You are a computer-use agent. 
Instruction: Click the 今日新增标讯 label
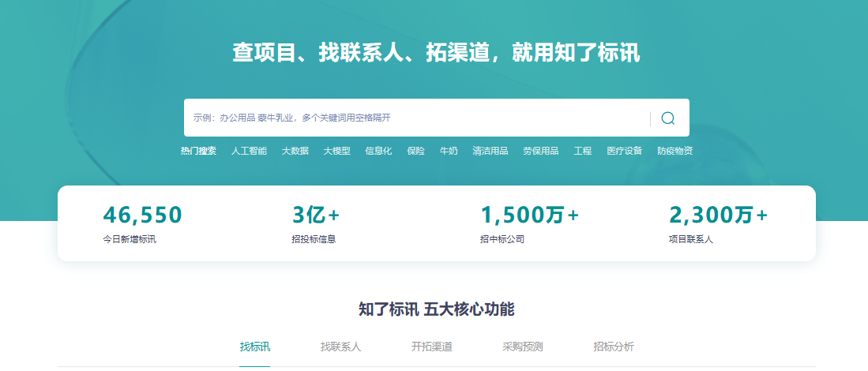[x=130, y=240]
